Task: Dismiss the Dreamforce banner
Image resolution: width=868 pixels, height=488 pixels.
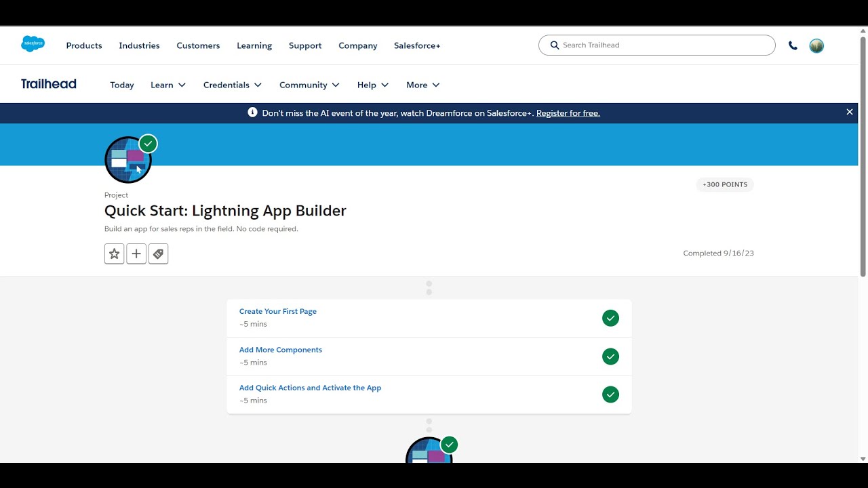Action: (x=850, y=113)
